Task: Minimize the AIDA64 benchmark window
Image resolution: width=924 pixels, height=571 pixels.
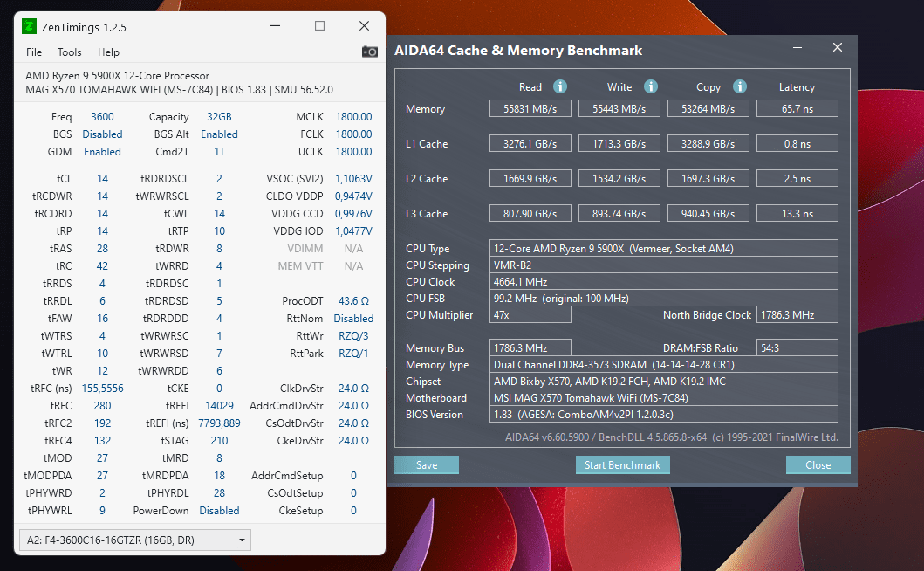Action: tap(797, 47)
